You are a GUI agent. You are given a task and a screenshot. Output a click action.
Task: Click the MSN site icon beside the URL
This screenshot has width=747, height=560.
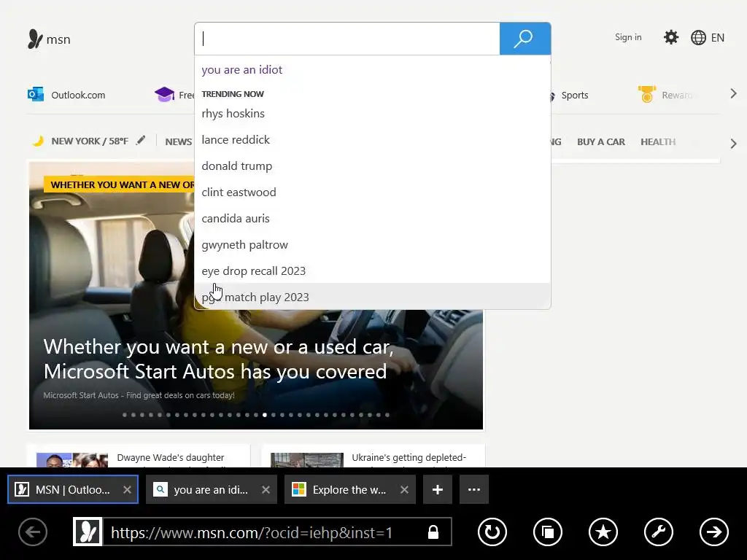pyautogui.click(x=88, y=532)
